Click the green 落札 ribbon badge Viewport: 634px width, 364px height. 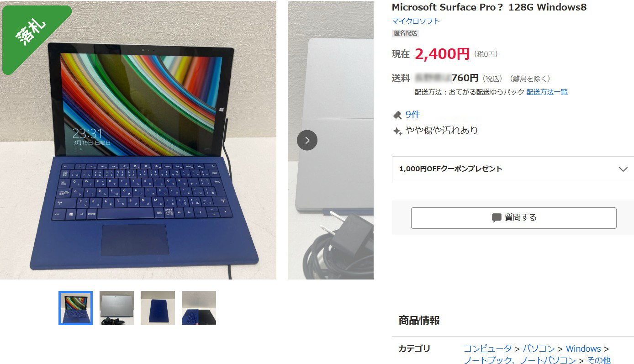[x=32, y=34]
